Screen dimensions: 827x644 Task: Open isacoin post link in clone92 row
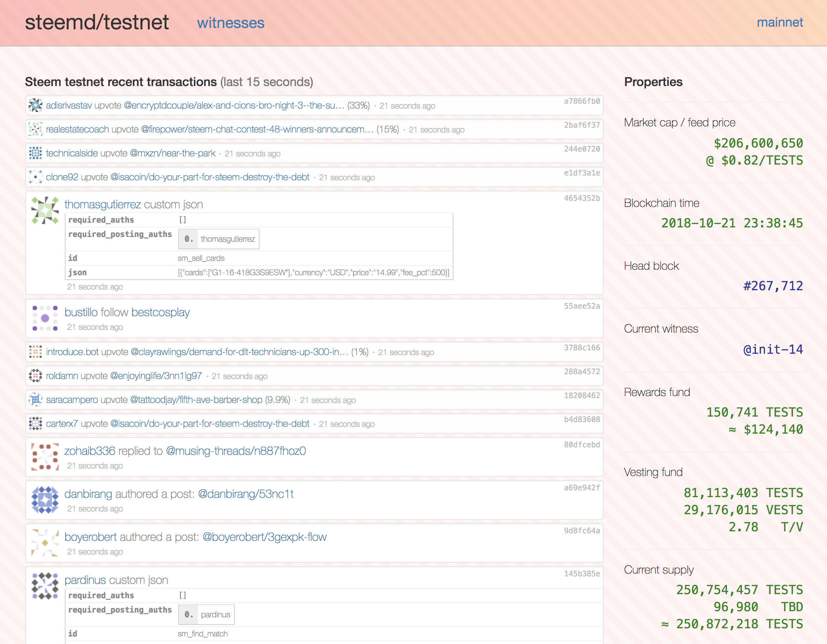tap(210, 177)
